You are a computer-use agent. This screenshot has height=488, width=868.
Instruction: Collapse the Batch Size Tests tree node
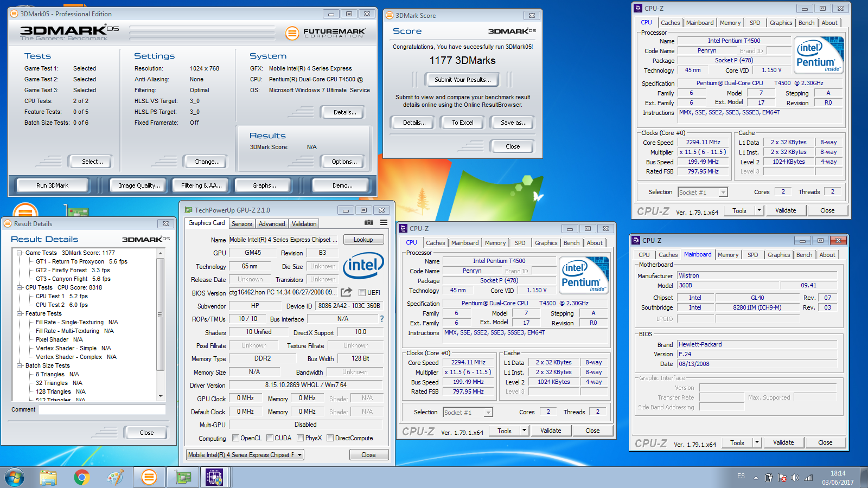click(x=20, y=365)
